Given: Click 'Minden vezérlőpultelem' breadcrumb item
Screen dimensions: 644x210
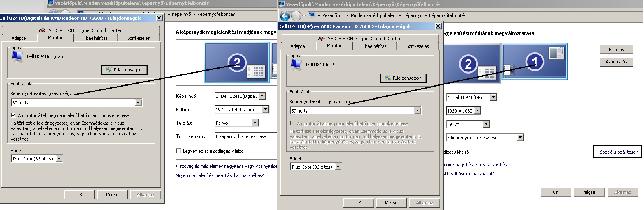Looking at the screenshot, I should coord(374,15).
